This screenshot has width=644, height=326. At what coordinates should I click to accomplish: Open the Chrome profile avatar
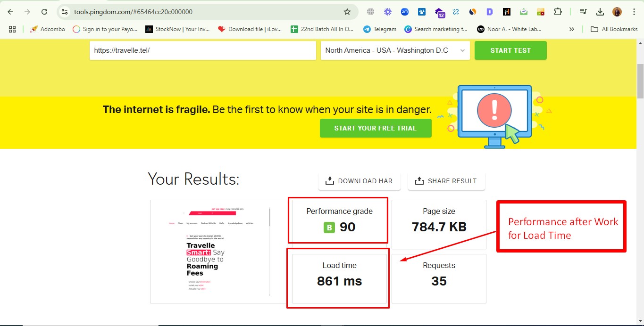coord(617,12)
